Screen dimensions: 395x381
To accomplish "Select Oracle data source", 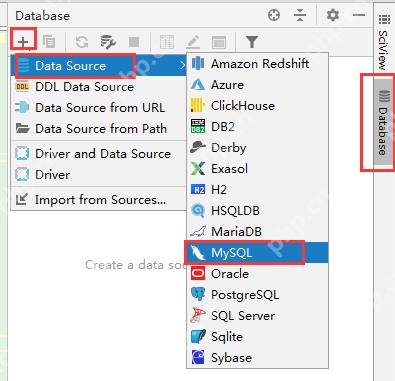I will tap(257, 274).
